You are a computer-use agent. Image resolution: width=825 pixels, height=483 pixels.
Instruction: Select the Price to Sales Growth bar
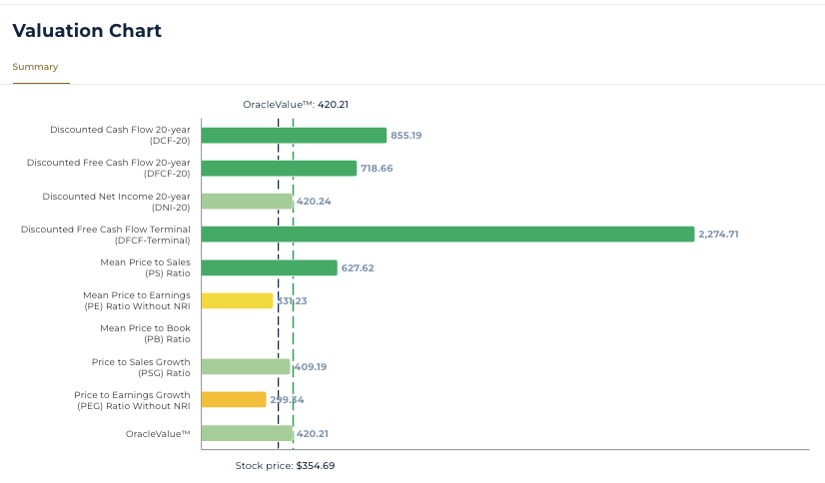click(x=245, y=366)
